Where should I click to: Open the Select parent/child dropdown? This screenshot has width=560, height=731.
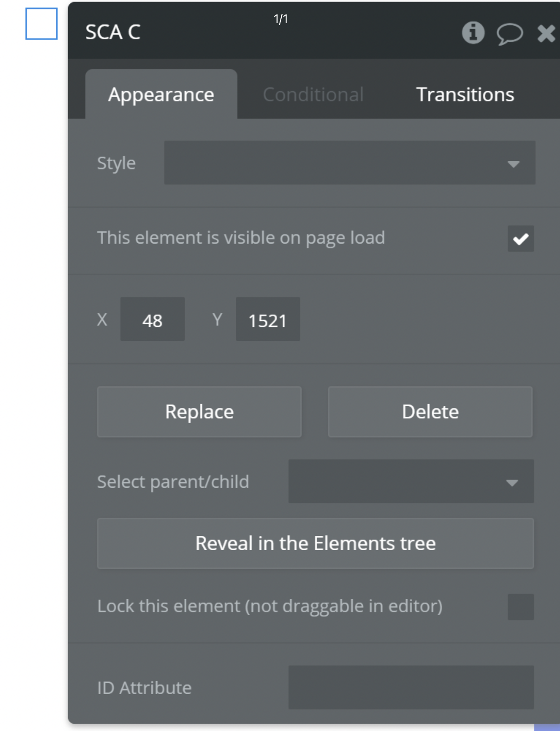click(x=410, y=481)
